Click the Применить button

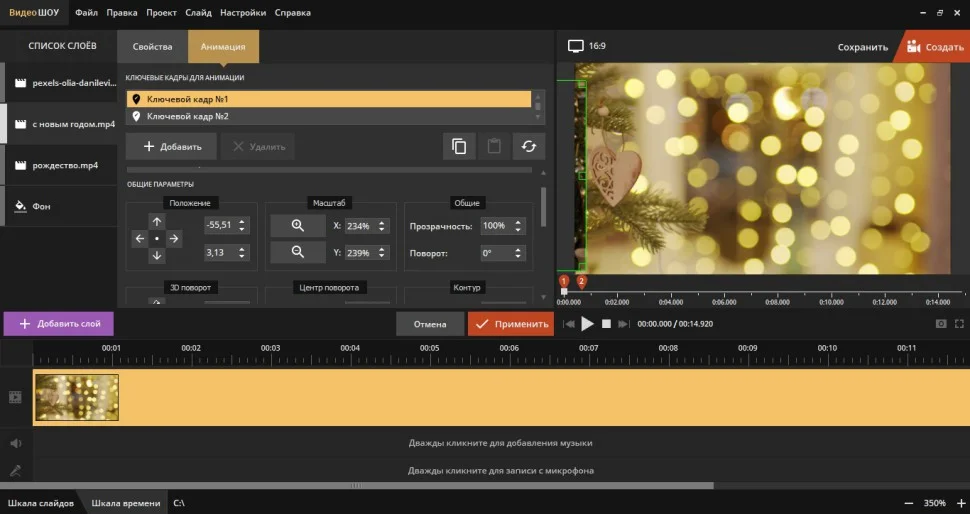pyautogui.click(x=511, y=324)
